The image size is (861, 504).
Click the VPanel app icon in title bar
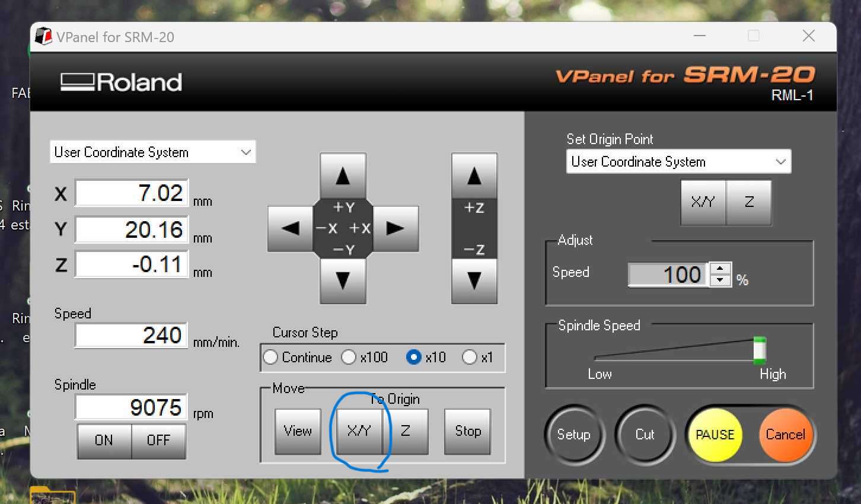43,37
